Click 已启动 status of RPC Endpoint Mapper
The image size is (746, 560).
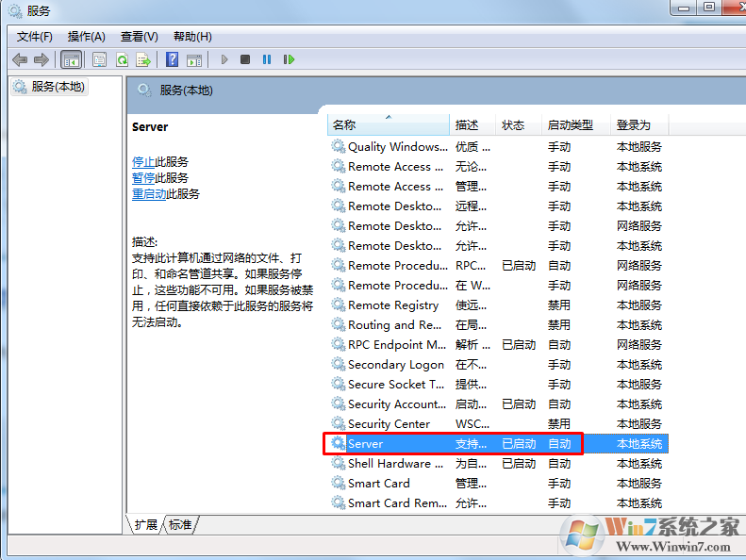pyautogui.click(x=519, y=344)
